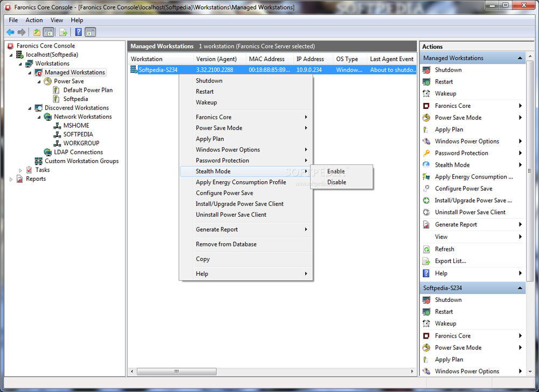Click the horizontal scrollbar thumb in workstation list
This screenshot has height=392, width=539.
click(x=177, y=372)
